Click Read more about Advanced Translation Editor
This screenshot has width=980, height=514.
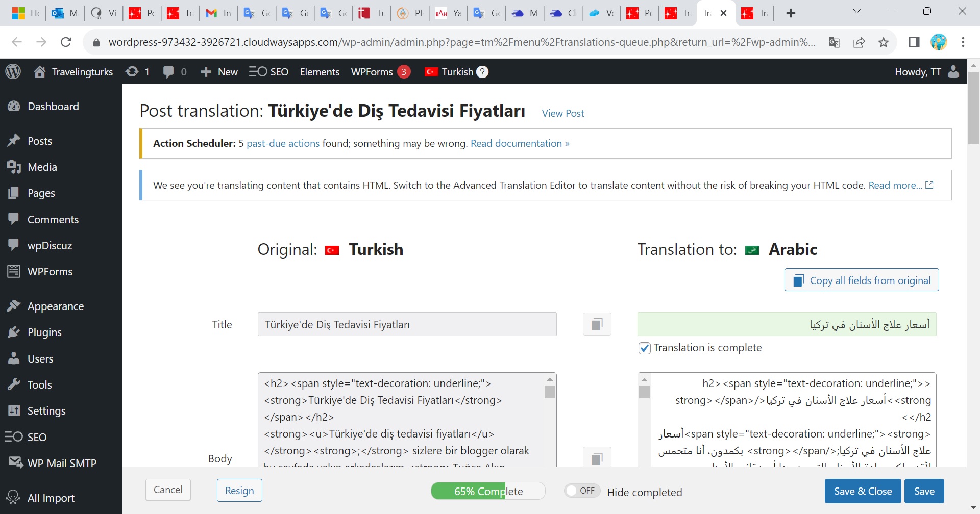pyautogui.click(x=901, y=185)
